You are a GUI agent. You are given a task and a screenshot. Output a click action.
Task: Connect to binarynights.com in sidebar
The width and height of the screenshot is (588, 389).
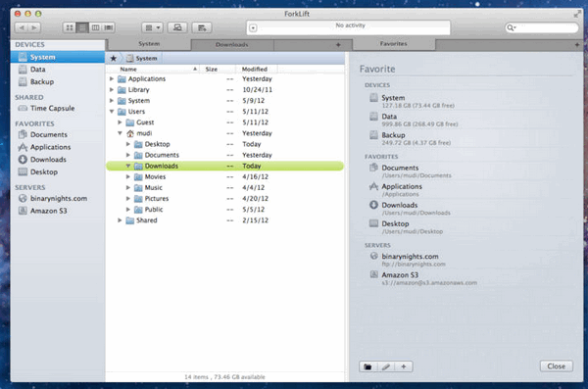click(58, 199)
